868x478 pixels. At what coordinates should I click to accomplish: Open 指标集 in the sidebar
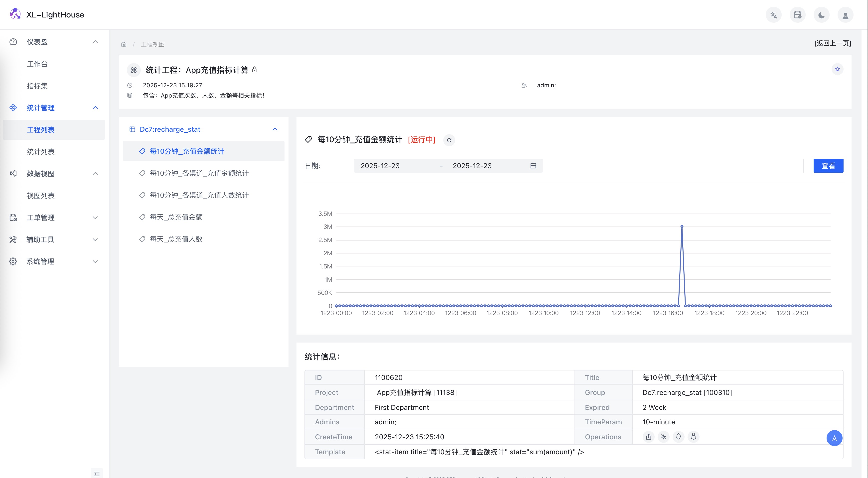pos(37,86)
